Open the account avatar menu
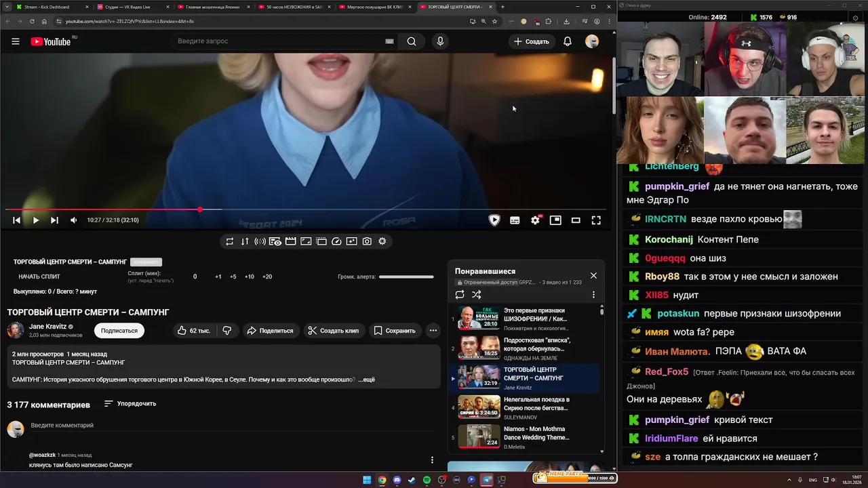This screenshot has width=868, height=488. pos(592,41)
